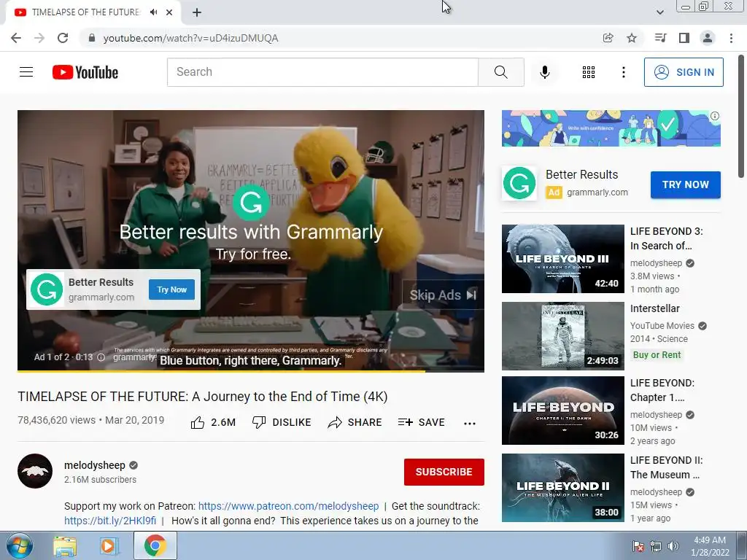
Task: Click the video title text
Action: 203,397
